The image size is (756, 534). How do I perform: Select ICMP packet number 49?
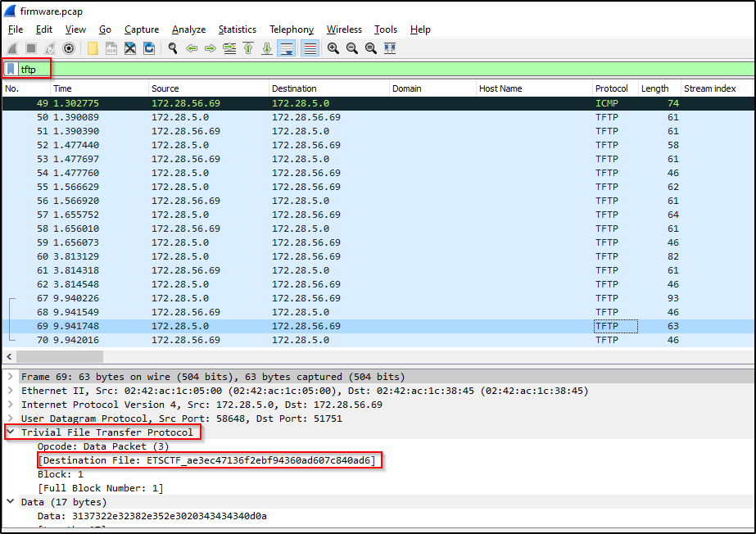pos(246,102)
